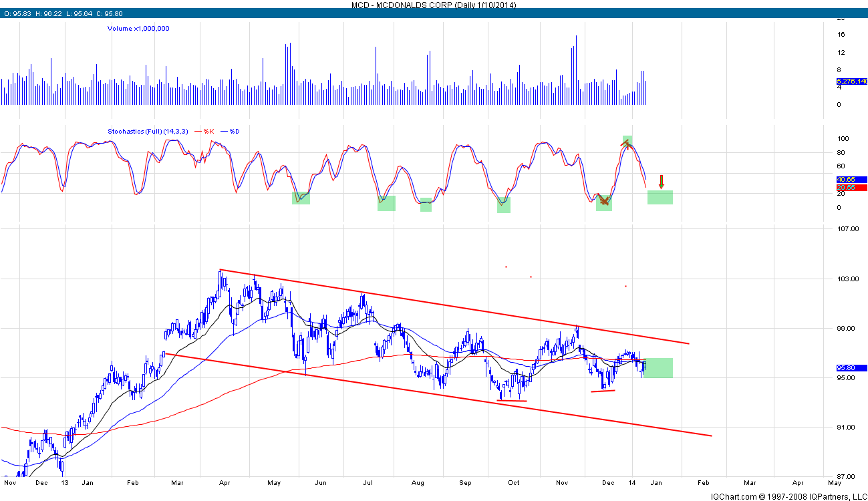Click the green up arrow at stochastics peak
Image resolution: width=868 pixels, height=501 pixels.
[x=626, y=143]
